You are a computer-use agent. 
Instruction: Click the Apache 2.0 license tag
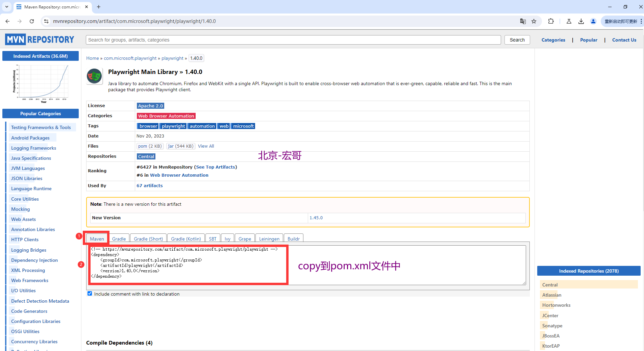150,106
